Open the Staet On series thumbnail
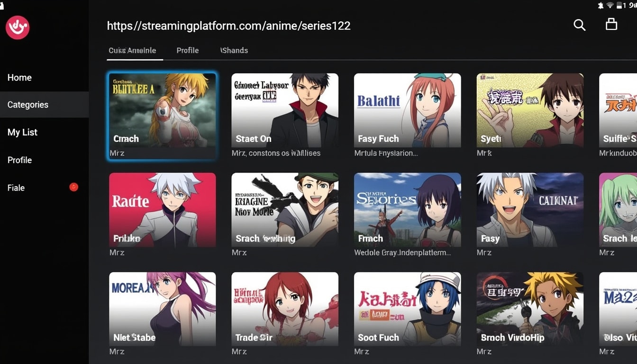637x364 pixels. pos(285,110)
